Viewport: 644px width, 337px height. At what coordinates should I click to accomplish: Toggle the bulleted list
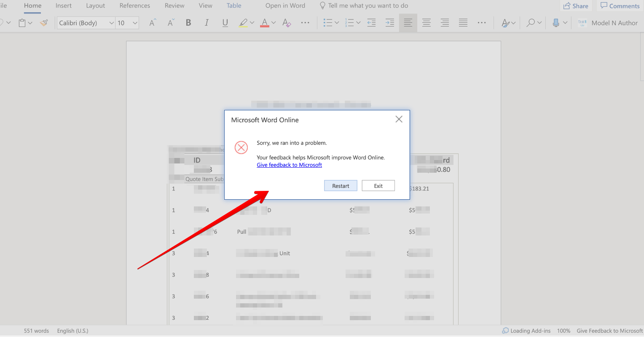tap(328, 23)
